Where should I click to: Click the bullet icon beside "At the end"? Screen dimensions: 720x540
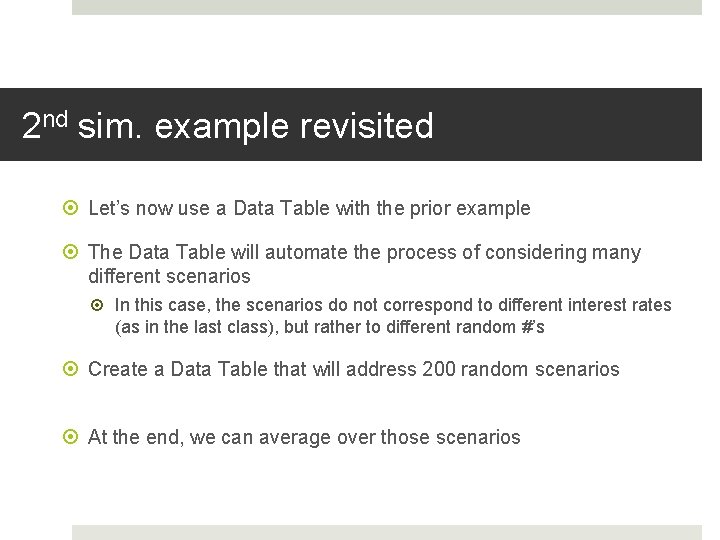[70, 436]
